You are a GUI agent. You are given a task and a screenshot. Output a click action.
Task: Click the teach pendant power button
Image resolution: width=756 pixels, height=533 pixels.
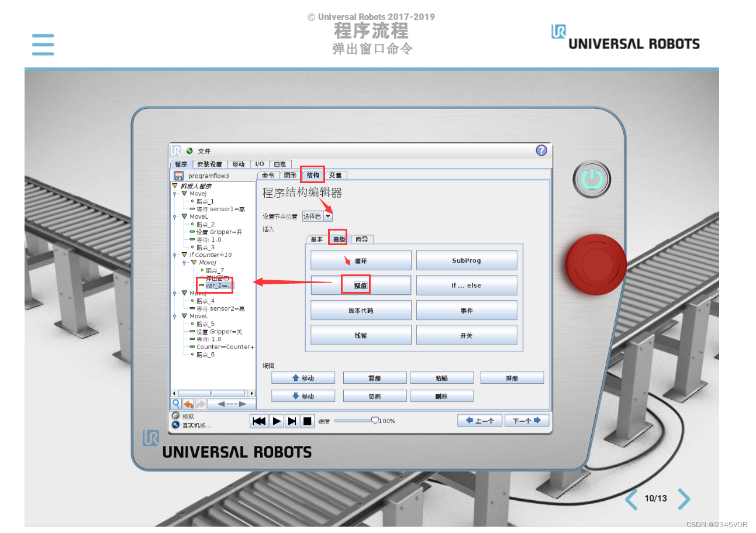pos(592,179)
